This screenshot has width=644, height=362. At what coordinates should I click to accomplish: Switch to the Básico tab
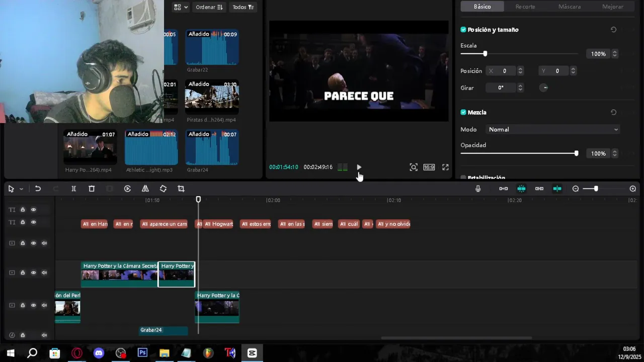pos(482,7)
